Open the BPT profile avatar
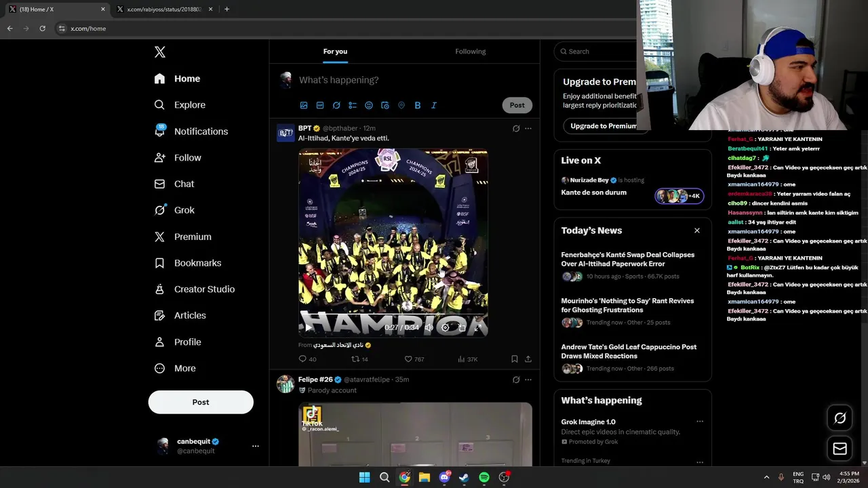 coord(285,133)
